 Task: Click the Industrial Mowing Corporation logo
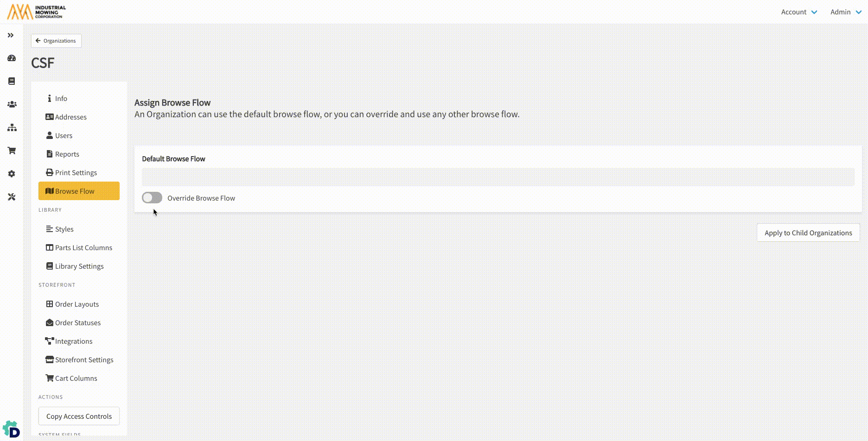37,12
